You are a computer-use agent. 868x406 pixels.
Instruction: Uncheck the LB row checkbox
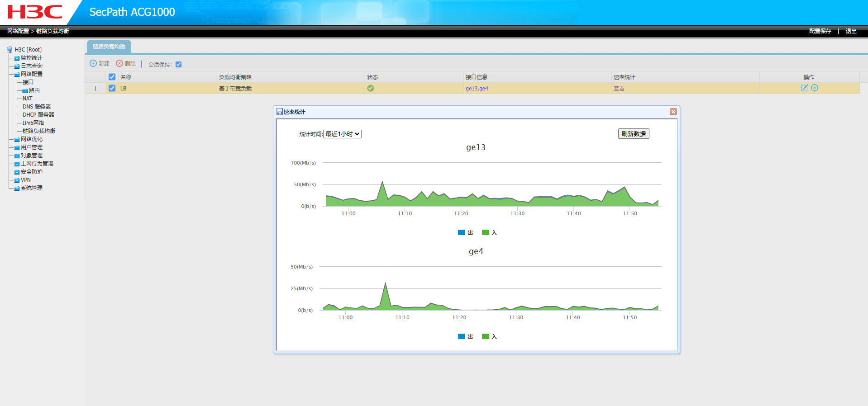(x=112, y=89)
